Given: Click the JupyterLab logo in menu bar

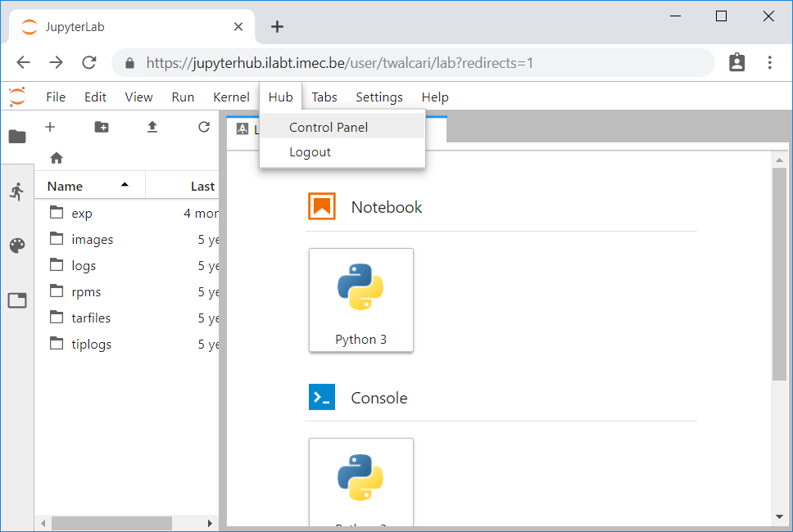Looking at the screenshot, I should [x=17, y=97].
